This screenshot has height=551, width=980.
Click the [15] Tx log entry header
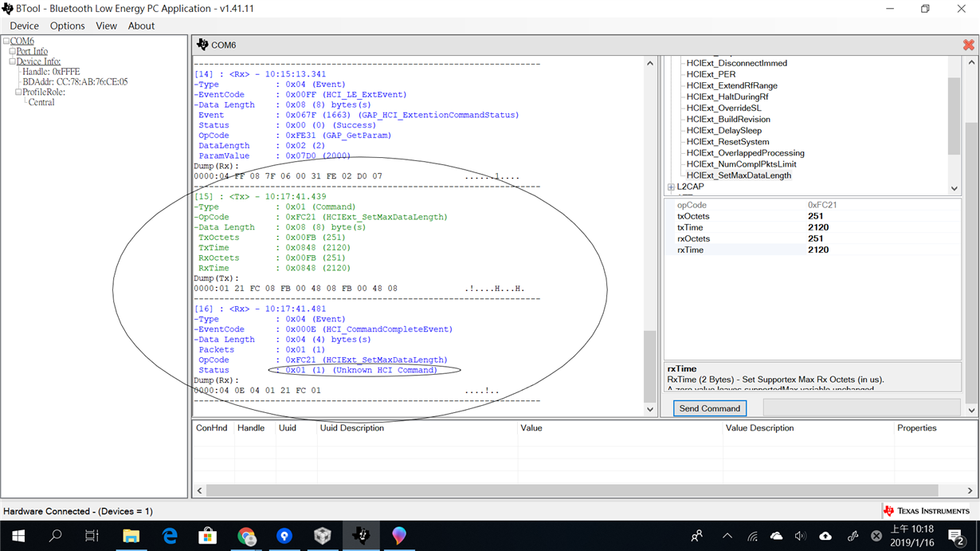[x=260, y=196]
